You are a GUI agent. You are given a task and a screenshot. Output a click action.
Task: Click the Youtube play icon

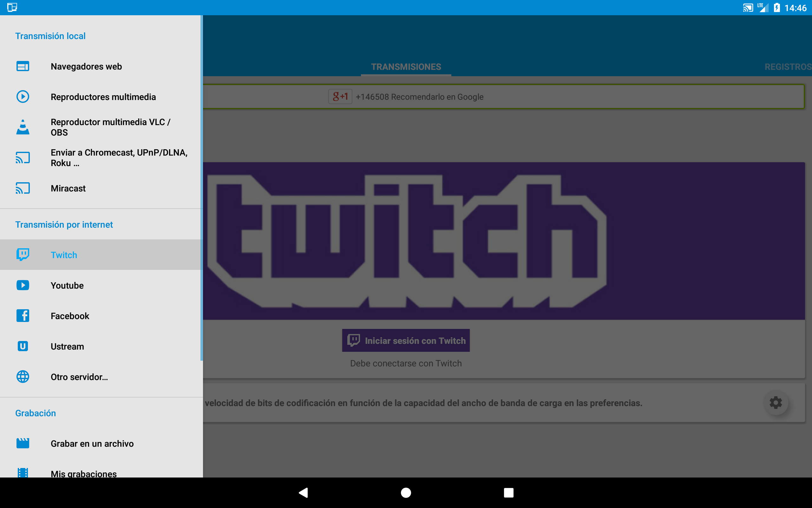23,285
